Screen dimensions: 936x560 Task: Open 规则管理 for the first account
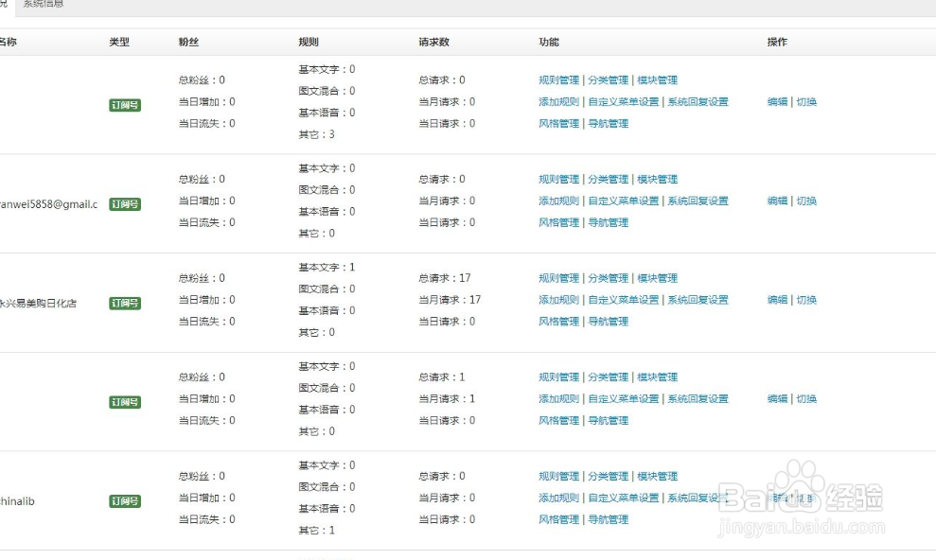pos(559,79)
